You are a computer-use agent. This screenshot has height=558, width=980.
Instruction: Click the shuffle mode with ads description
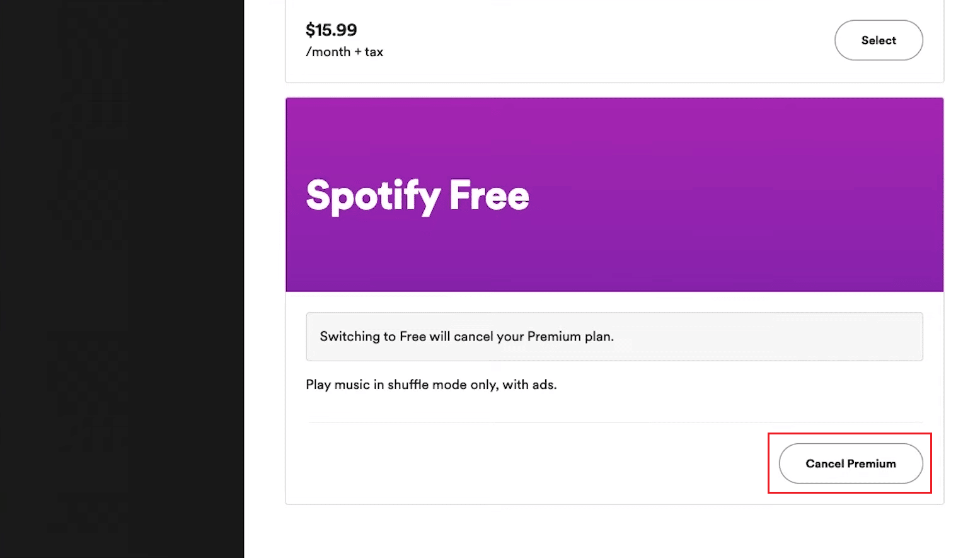(431, 385)
